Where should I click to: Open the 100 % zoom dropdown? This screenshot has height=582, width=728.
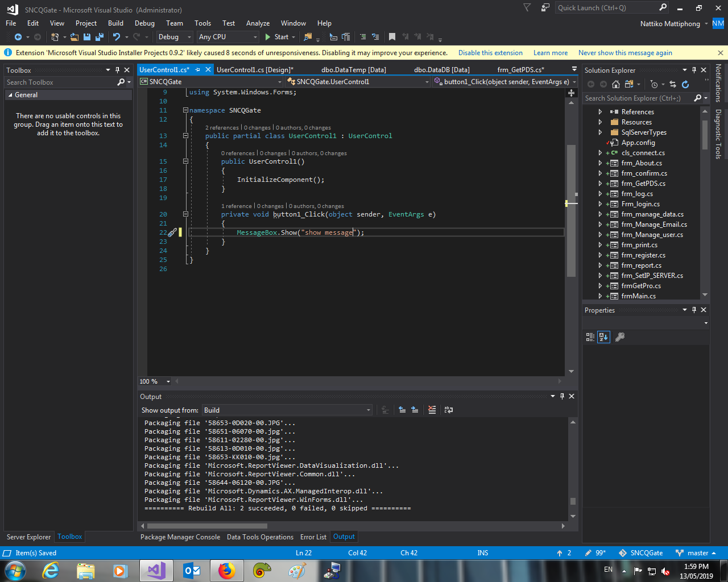[155, 381]
